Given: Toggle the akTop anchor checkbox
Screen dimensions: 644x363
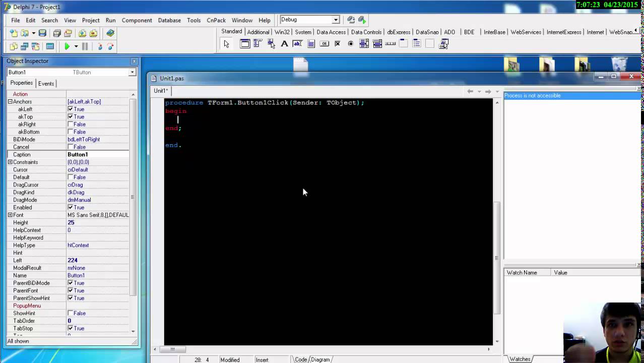Looking at the screenshot, I should (x=71, y=116).
